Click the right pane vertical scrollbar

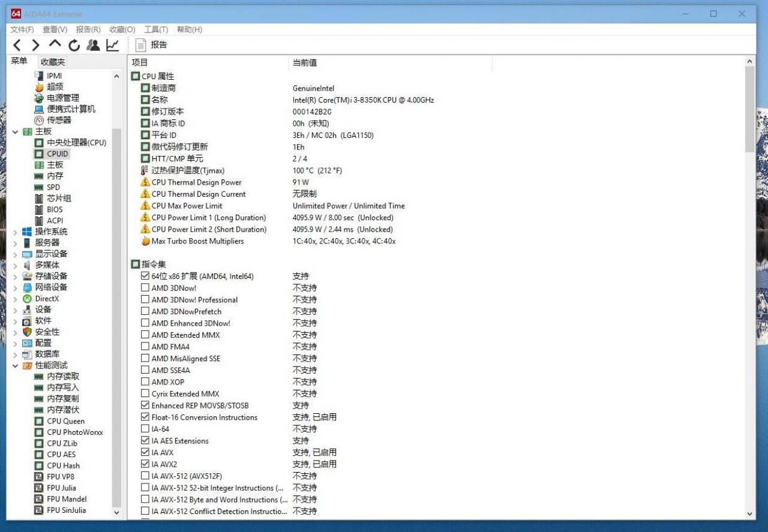[750, 288]
